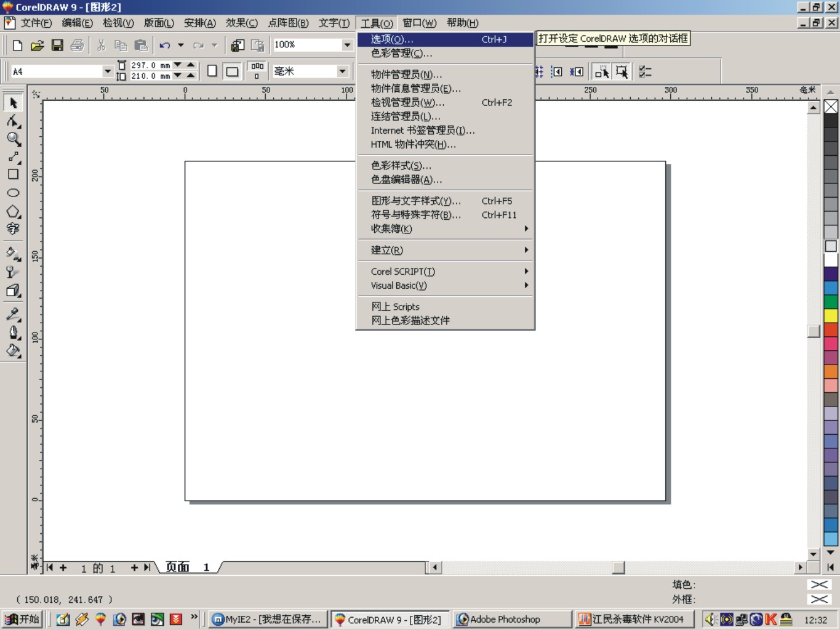
Task: Expand the 建立(R) submenu
Action: coord(445,250)
